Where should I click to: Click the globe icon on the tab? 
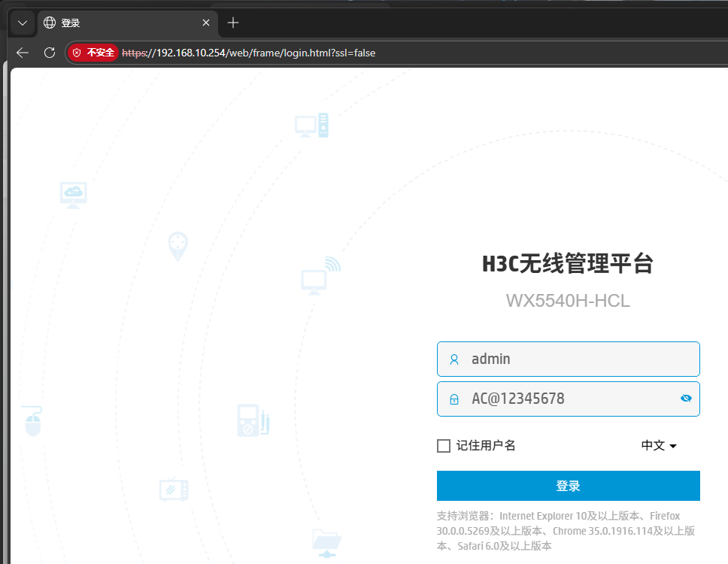tap(50, 23)
